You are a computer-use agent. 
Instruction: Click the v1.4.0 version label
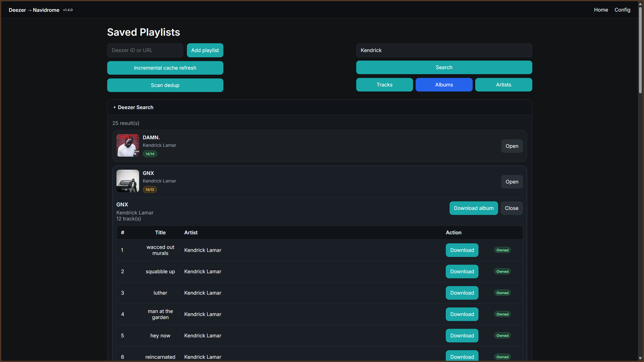[x=68, y=10]
